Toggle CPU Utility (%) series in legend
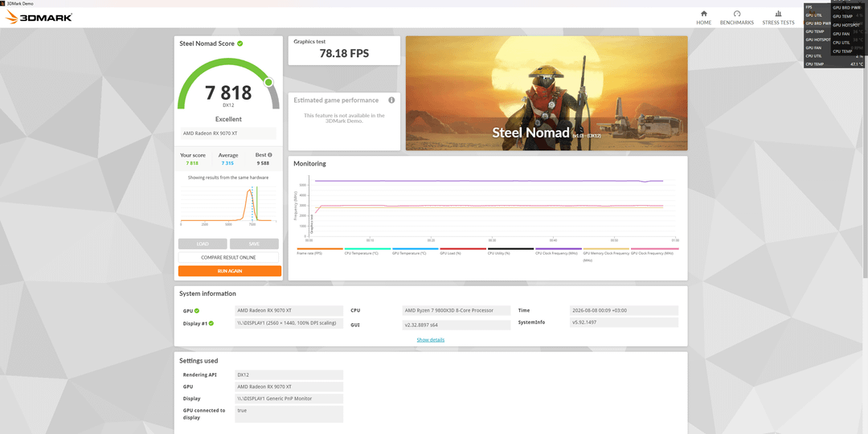Viewport: 868px width, 434px height. point(510,251)
